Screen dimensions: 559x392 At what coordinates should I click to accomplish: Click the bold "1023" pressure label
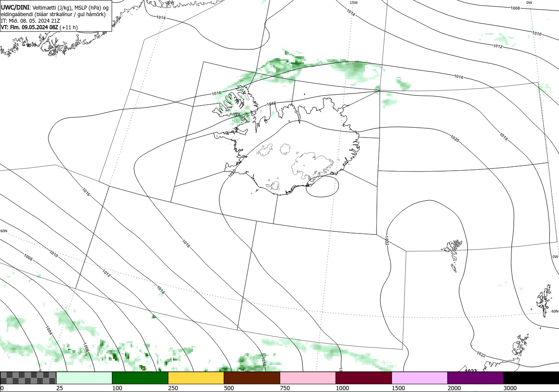[x=471, y=371]
